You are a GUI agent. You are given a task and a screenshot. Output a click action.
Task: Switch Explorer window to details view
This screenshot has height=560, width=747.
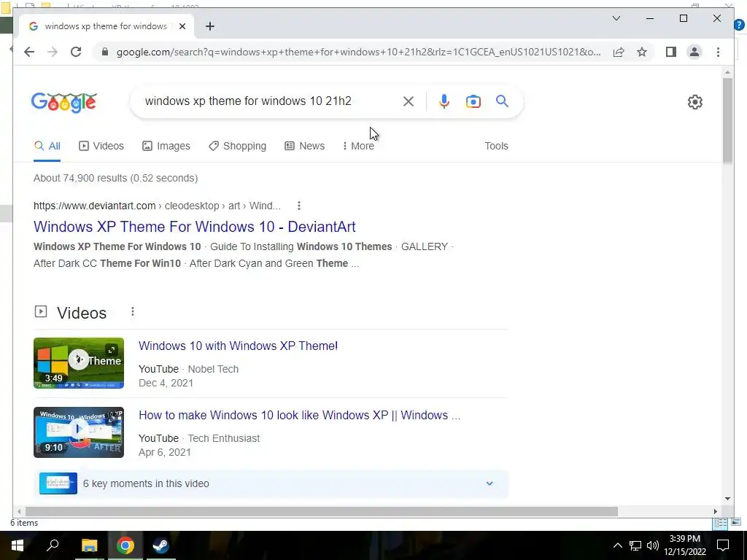click(x=720, y=523)
